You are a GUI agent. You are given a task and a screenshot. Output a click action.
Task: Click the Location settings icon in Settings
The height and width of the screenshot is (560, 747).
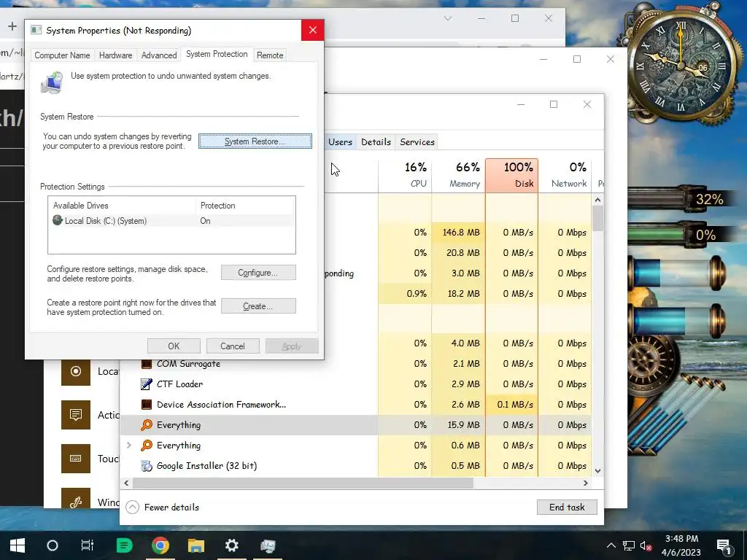76,371
